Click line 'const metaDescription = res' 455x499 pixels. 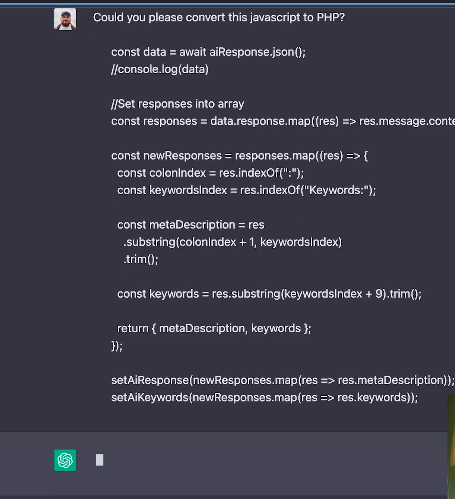click(191, 225)
